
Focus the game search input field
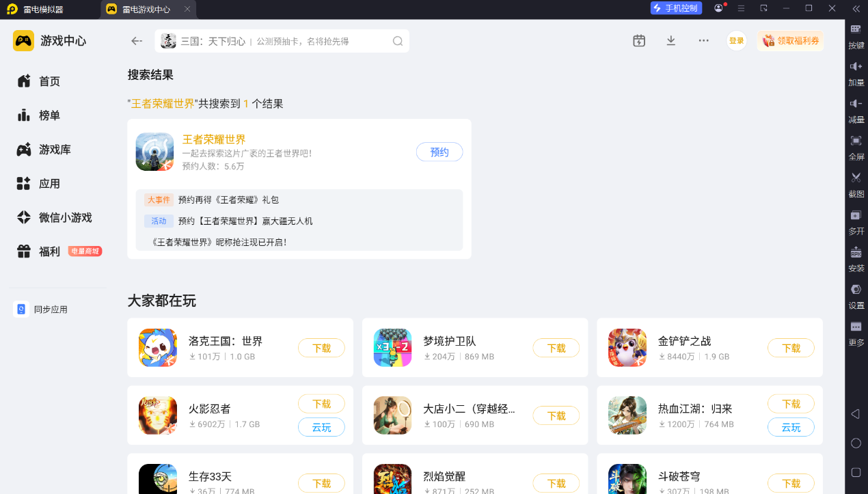click(282, 41)
